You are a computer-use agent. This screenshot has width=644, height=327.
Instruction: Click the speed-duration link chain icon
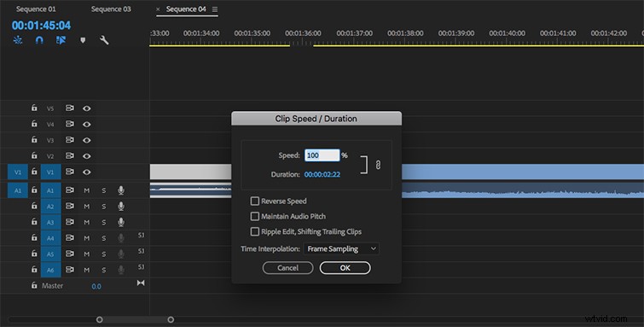coord(378,165)
